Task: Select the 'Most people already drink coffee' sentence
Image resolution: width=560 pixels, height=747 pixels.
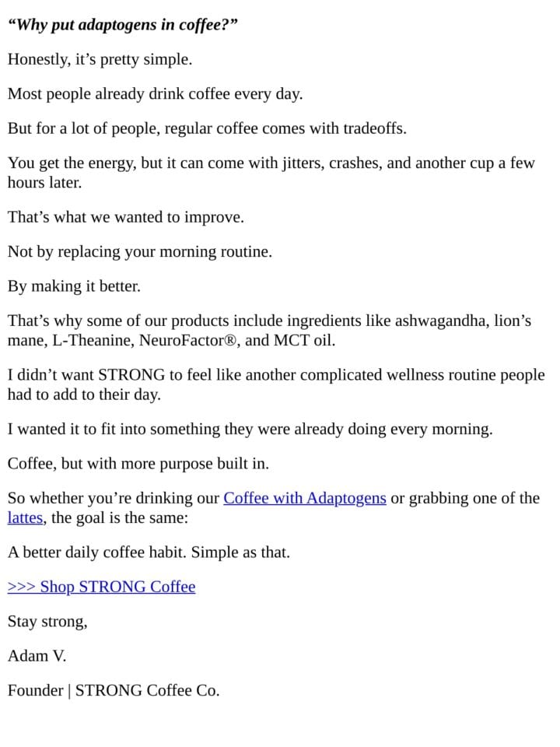Action: click(x=156, y=94)
